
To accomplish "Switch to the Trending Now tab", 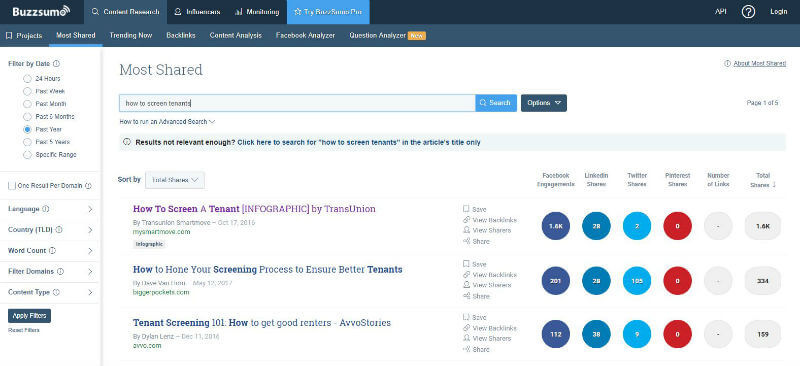I will pos(131,35).
